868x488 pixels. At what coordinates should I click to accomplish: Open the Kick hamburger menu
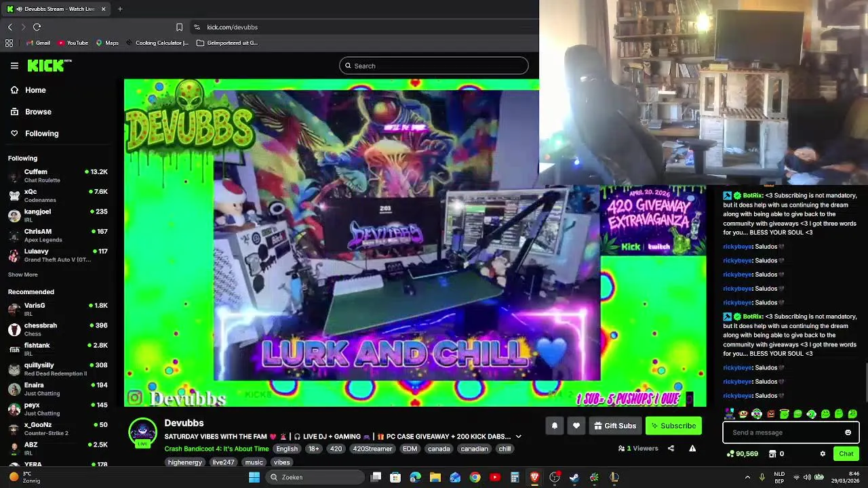tap(14, 66)
